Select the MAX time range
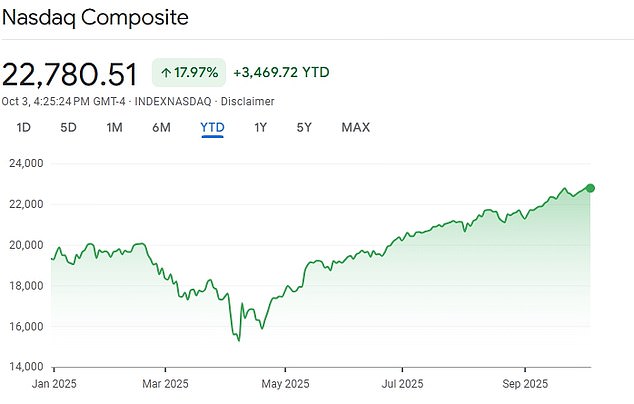The width and height of the screenshot is (634, 404). tap(355, 127)
